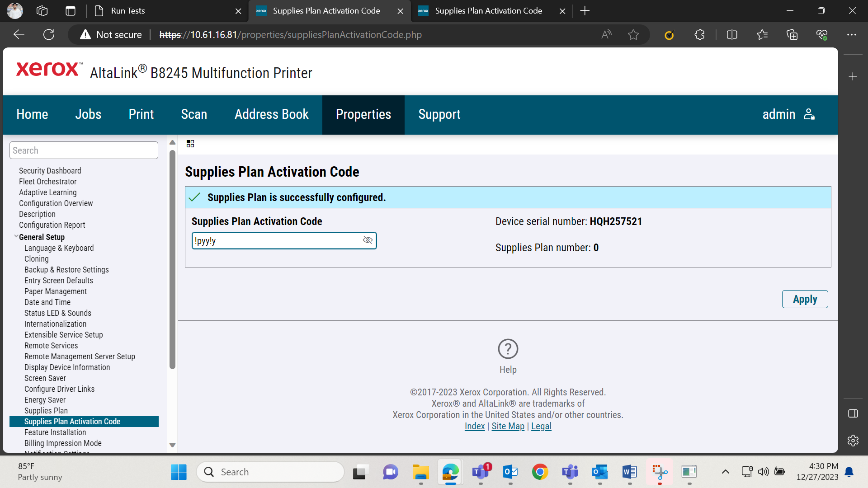Viewport: 868px width, 488px height.
Task: Open browser Settings and more menu
Action: pos(852,35)
